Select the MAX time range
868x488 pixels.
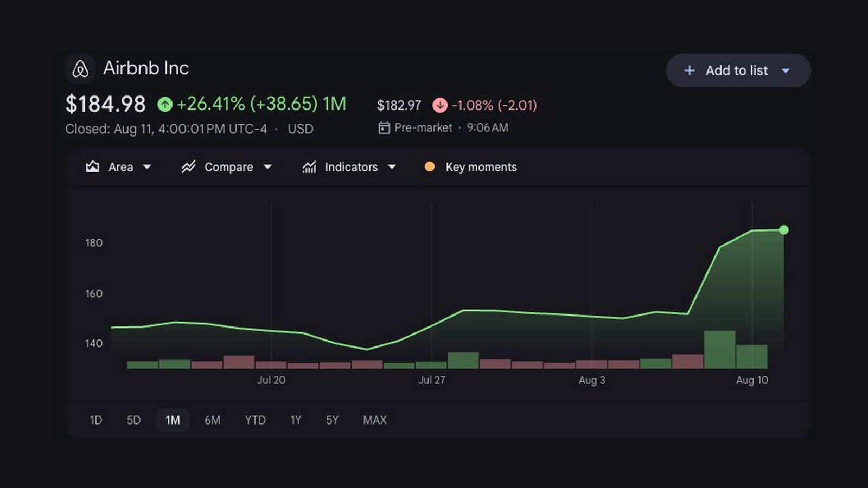click(375, 420)
